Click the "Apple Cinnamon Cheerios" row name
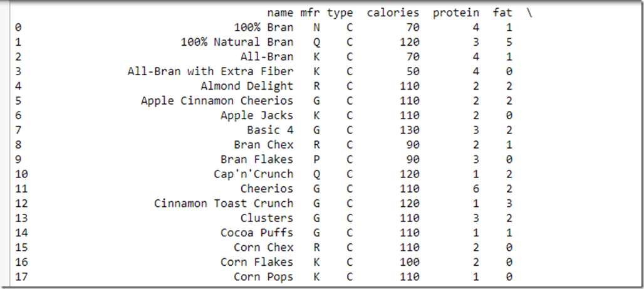This screenshot has width=644, height=289. (217, 100)
